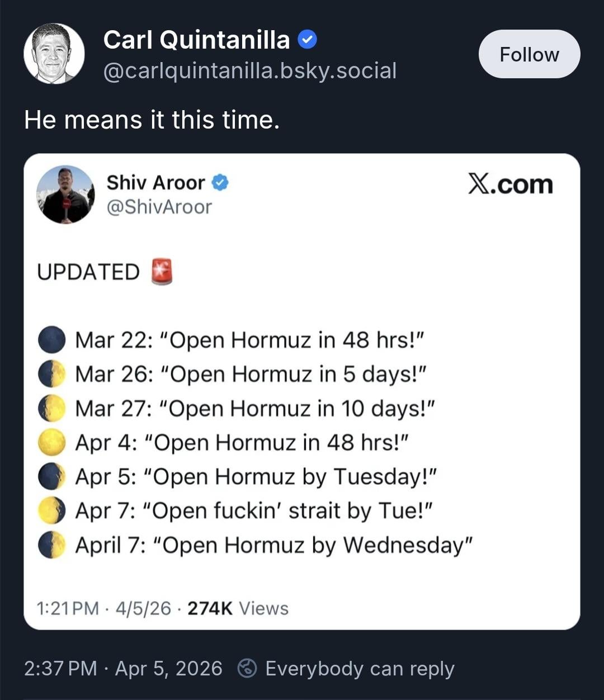
Task: Click Carl Quintanilla's blue verified badge
Action: (308, 40)
